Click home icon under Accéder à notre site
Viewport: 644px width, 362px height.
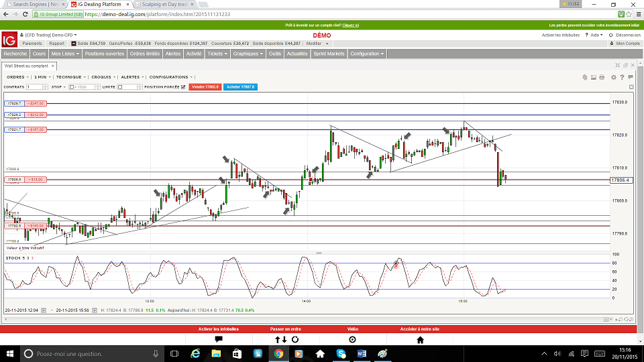pyautogui.click(x=420, y=339)
